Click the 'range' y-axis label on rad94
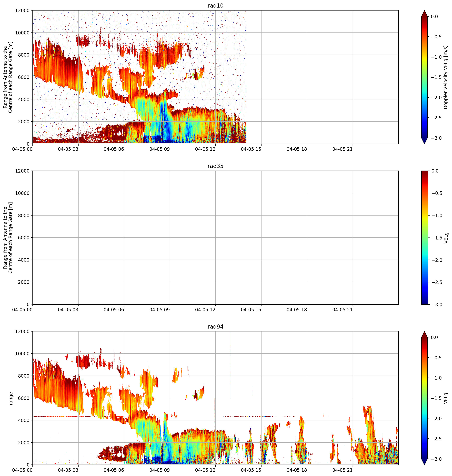This screenshot has width=452, height=476. coord(11,398)
